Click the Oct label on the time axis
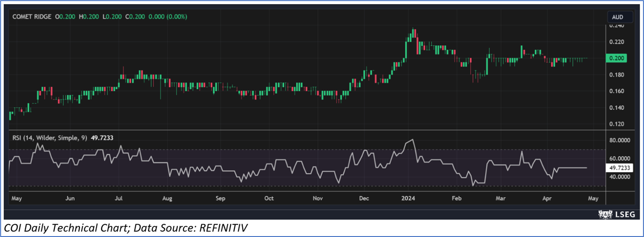This screenshot has width=644, height=237. 269,199
